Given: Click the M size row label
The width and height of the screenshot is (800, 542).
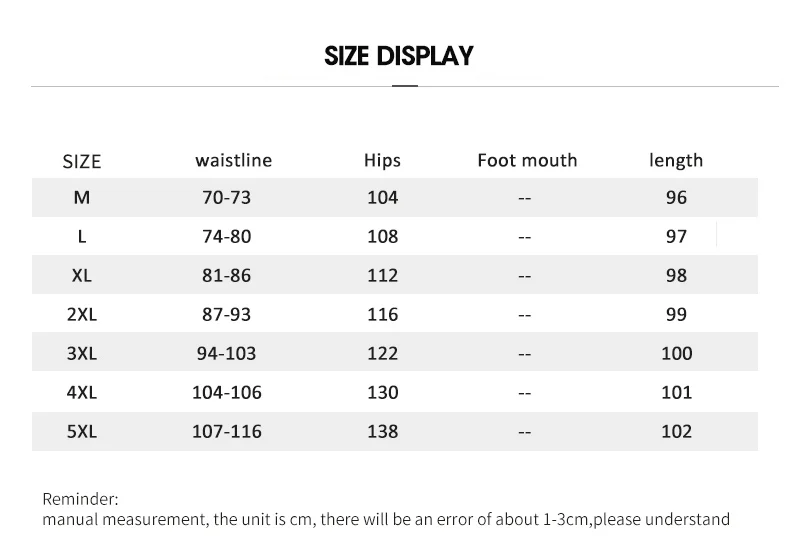Looking at the screenshot, I should (82, 198).
